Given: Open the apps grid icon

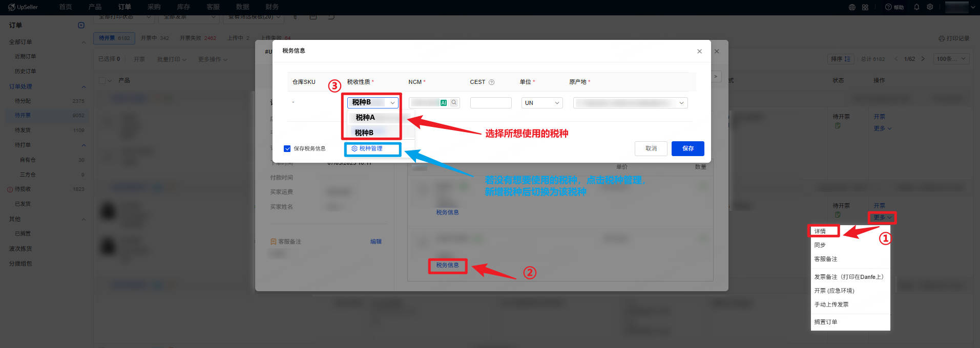Looking at the screenshot, I should 865,7.
